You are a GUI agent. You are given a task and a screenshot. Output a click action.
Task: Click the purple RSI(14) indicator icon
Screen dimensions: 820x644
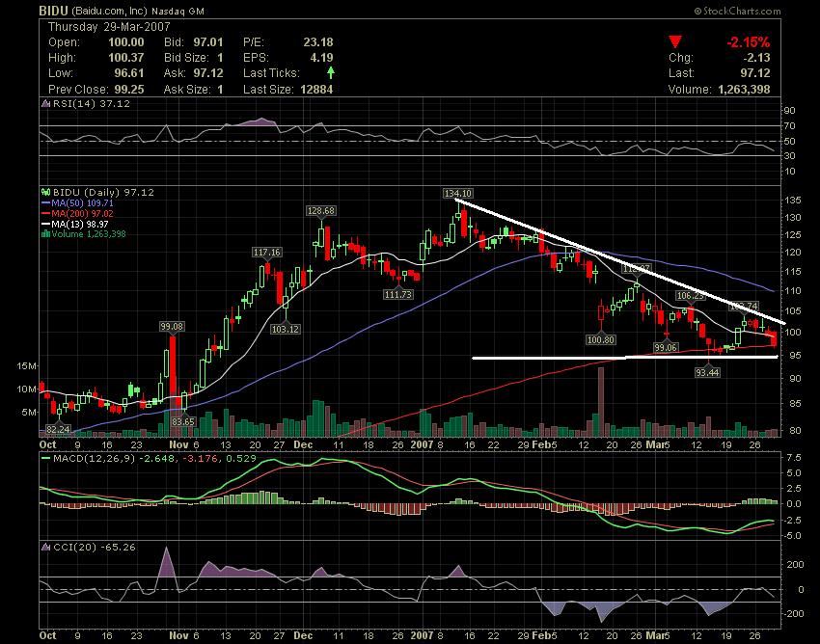45,104
